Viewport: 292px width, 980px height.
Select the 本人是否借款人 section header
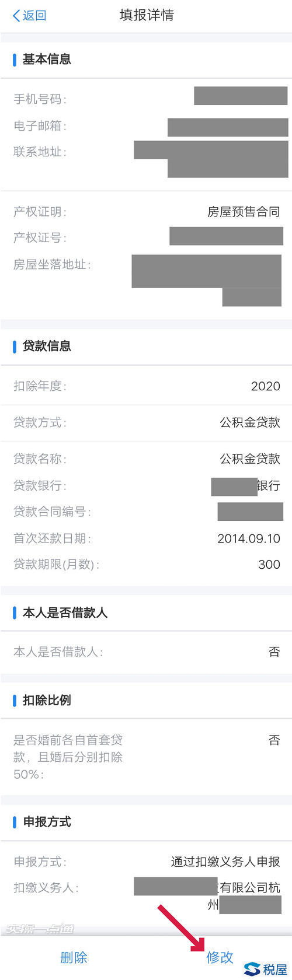[65, 612]
